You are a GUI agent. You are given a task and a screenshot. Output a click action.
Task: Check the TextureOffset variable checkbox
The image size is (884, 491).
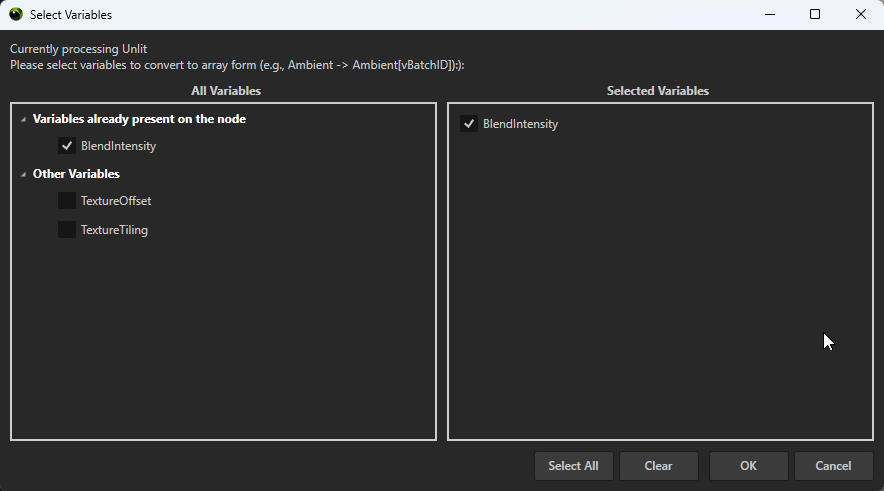point(67,201)
